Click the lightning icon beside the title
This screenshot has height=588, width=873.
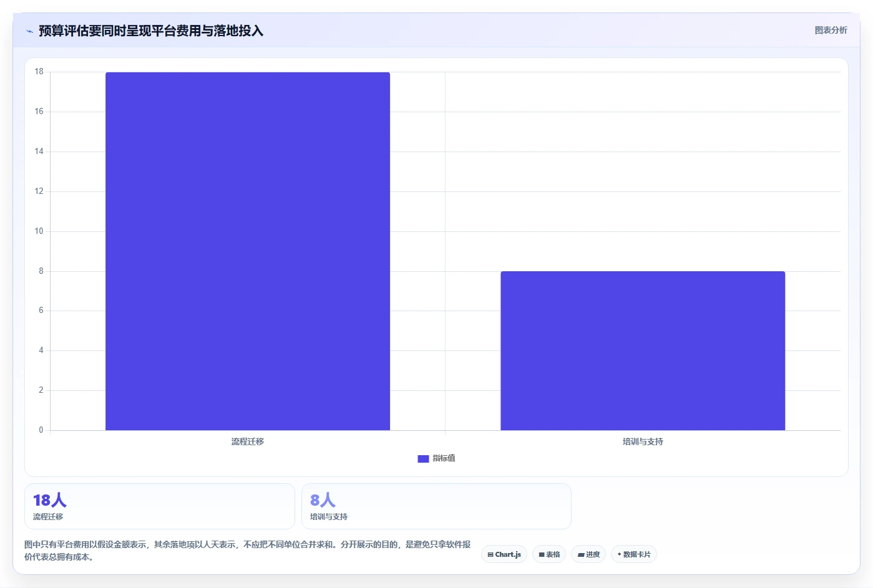coord(29,31)
